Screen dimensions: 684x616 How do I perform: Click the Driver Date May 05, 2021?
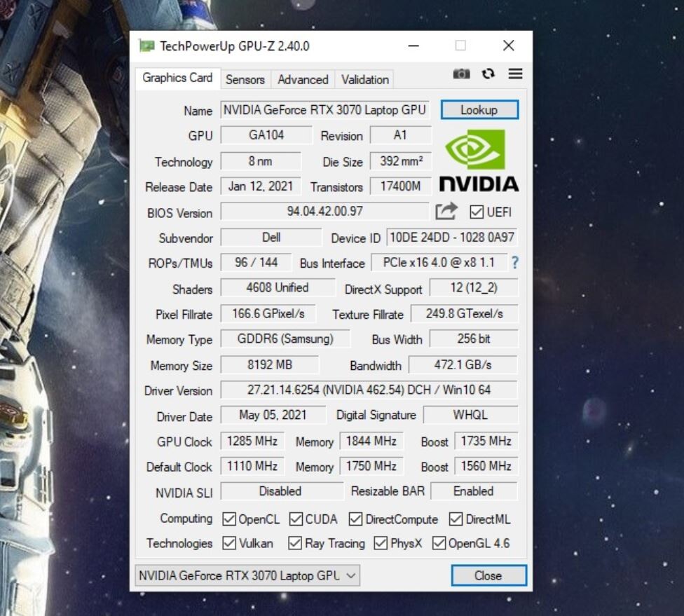click(273, 415)
